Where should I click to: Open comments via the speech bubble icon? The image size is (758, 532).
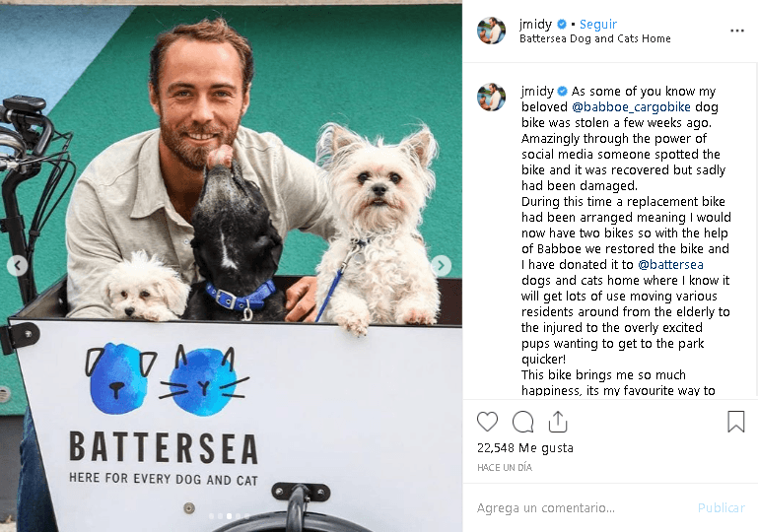(x=523, y=422)
